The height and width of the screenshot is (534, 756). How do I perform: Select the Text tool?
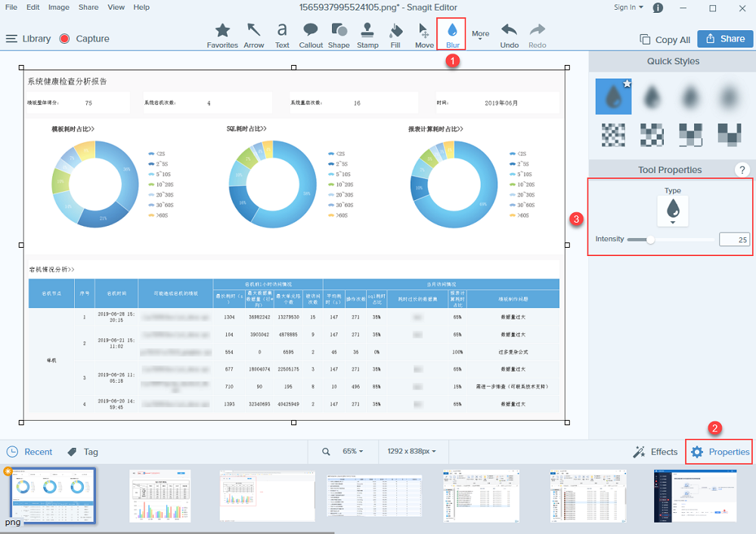[282, 35]
